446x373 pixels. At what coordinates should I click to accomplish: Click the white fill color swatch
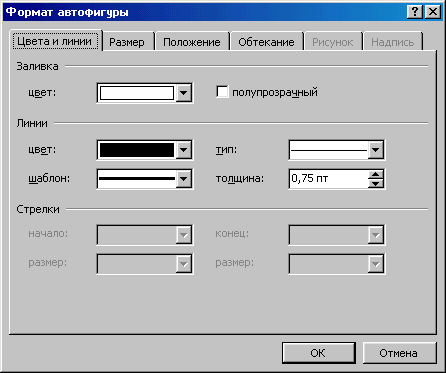pos(137,93)
